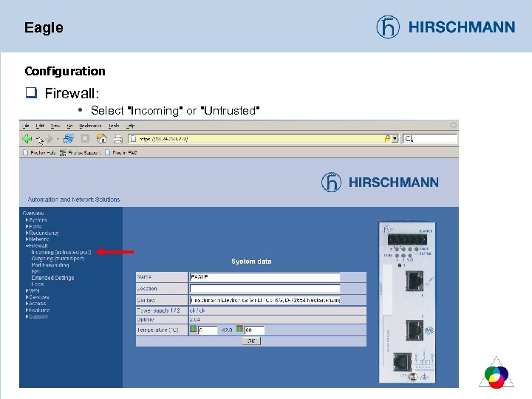Click the Hirschmann logo in the web page header
Screen dimensions: 532x399
[380, 183]
